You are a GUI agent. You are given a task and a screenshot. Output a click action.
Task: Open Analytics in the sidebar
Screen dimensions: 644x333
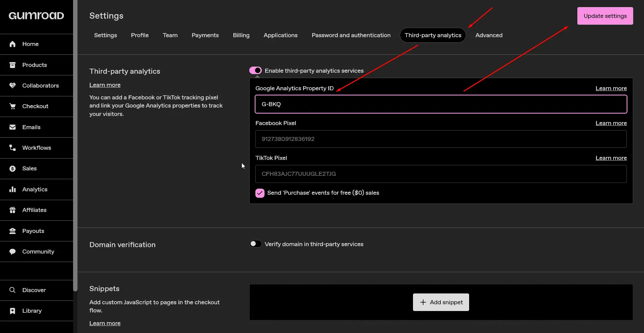tap(37, 189)
